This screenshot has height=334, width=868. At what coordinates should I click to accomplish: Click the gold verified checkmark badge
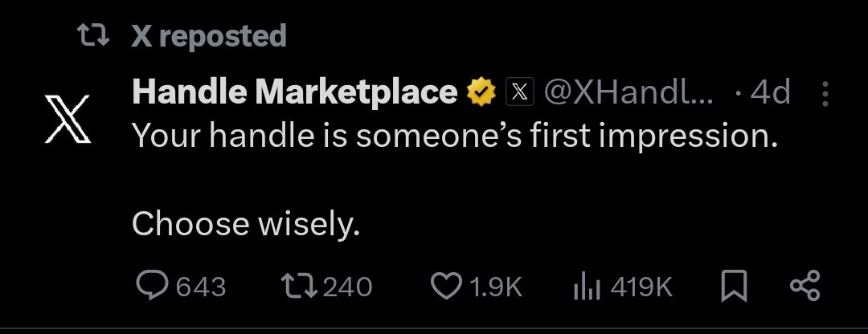tap(481, 94)
